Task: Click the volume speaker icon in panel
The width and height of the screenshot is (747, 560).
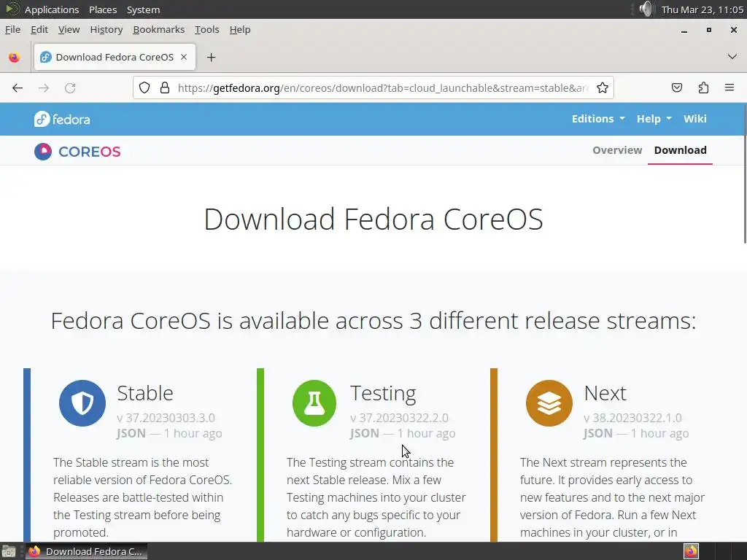Action: (x=646, y=9)
